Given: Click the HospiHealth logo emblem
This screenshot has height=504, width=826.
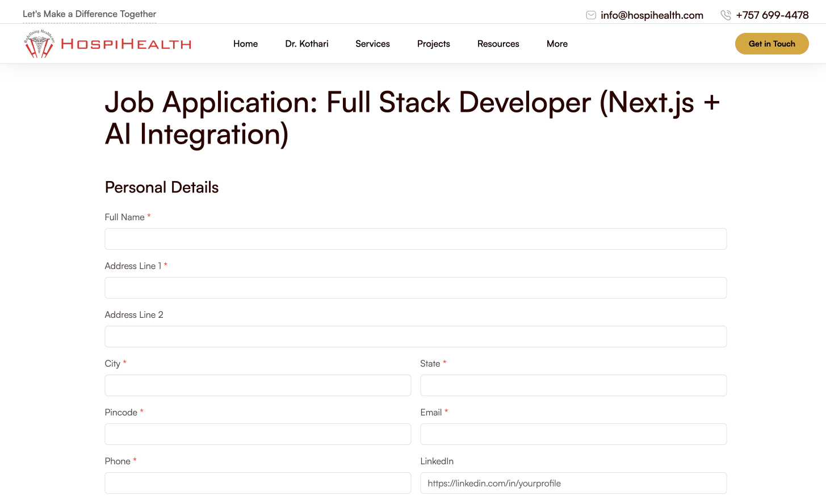Looking at the screenshot, I should point(39,44).
